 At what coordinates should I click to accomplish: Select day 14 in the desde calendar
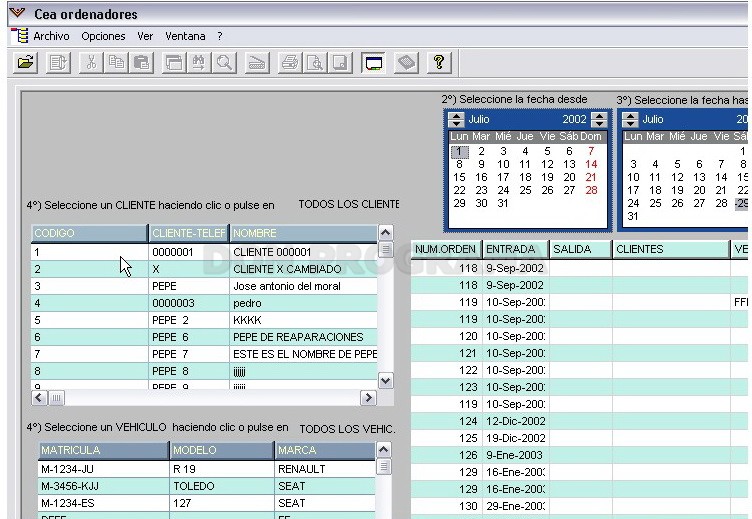pos(591,164)
